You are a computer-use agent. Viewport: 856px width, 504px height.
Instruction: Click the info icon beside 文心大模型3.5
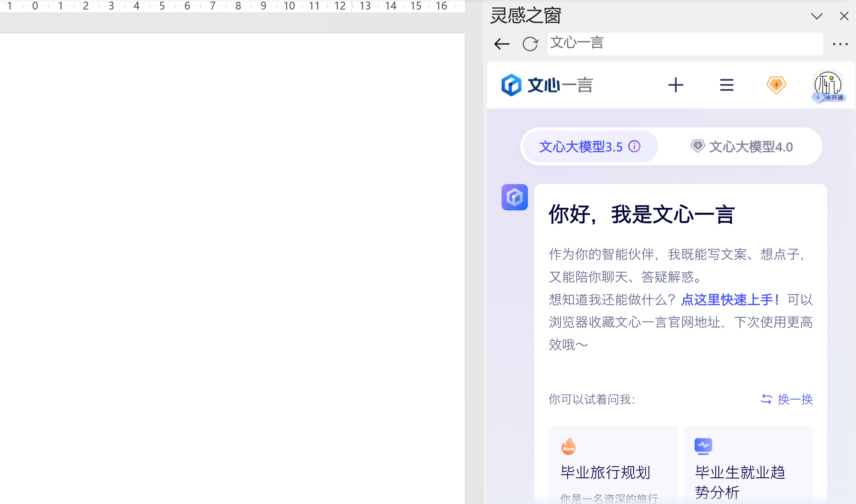click(x=634, y=146)
